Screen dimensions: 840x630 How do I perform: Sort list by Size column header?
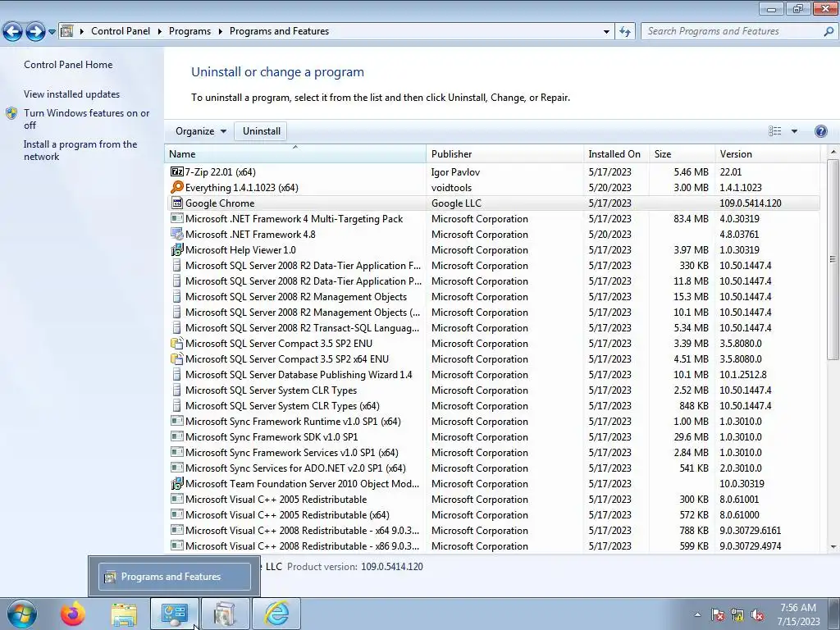[682, 153]
